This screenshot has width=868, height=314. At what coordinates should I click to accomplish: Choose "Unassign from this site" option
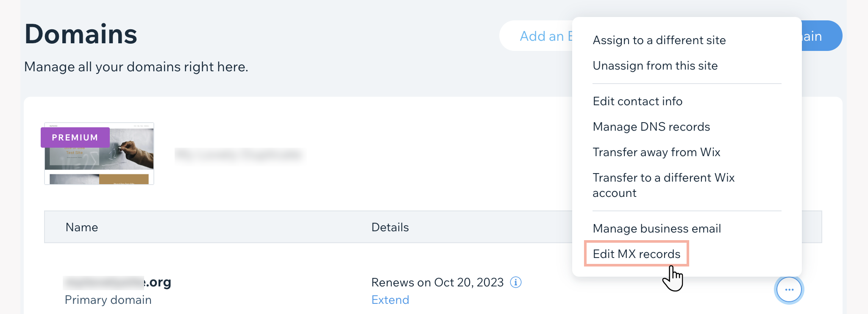click(x=655, y=66)
